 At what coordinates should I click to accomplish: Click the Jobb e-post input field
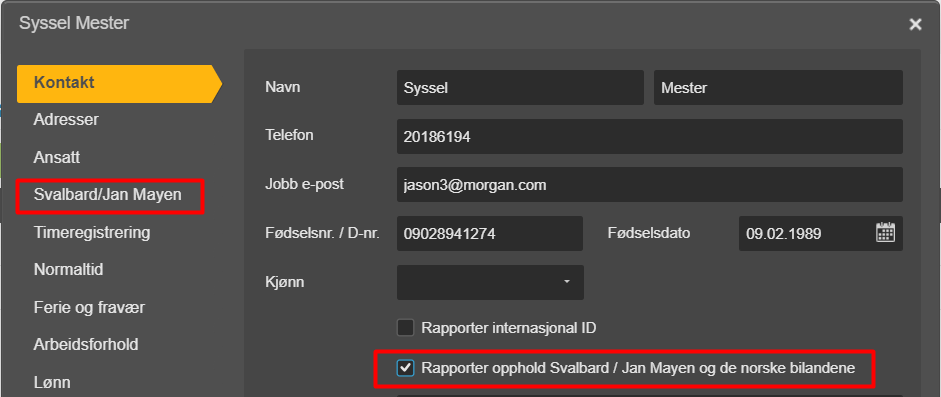[x=650, y=185]
